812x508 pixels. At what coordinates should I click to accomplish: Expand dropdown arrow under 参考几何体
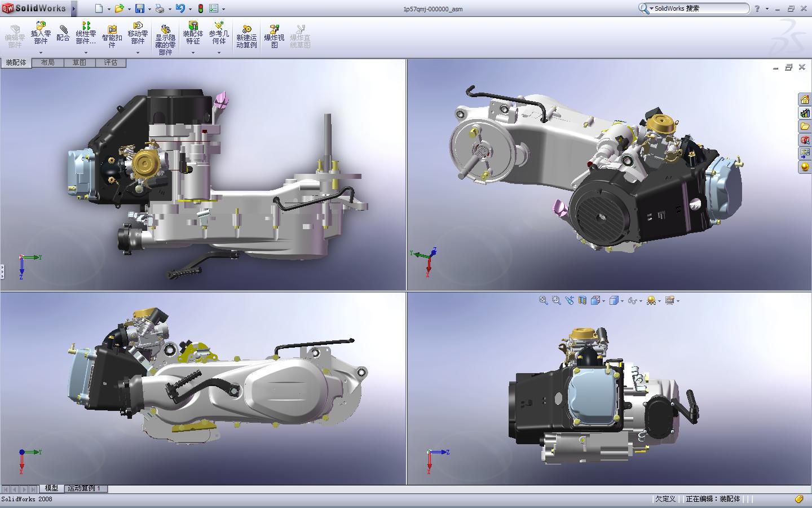[x=219, y=52]
